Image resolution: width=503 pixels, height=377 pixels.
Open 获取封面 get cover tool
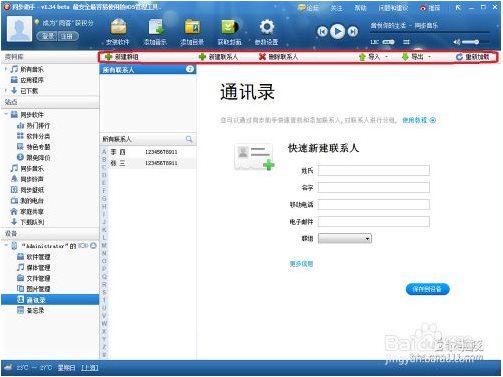[229, 32]
